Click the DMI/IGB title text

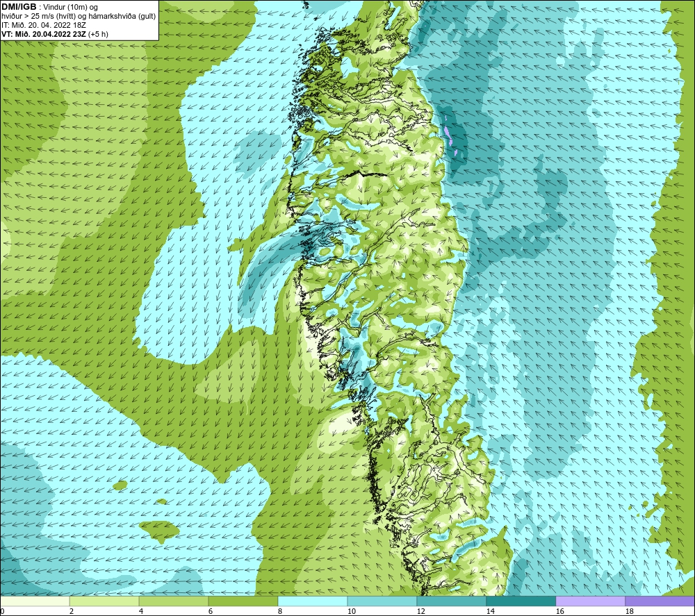coord(19,7)
